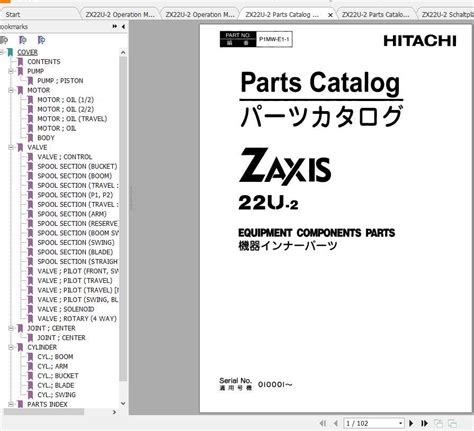
Task: Open the CYL.; BUCKET bookmark
Action: pos(58,376)
